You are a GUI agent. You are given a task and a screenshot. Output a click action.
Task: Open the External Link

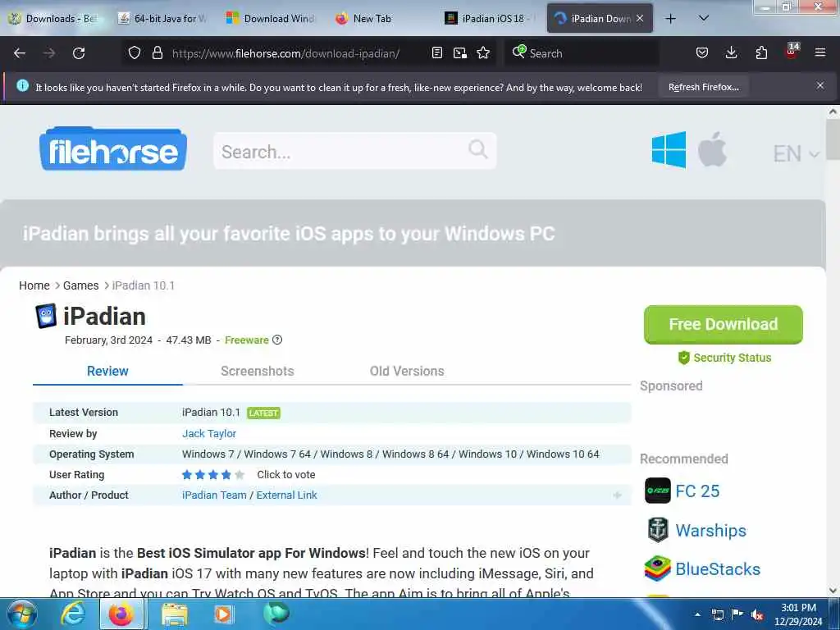[x=286, y=495]
